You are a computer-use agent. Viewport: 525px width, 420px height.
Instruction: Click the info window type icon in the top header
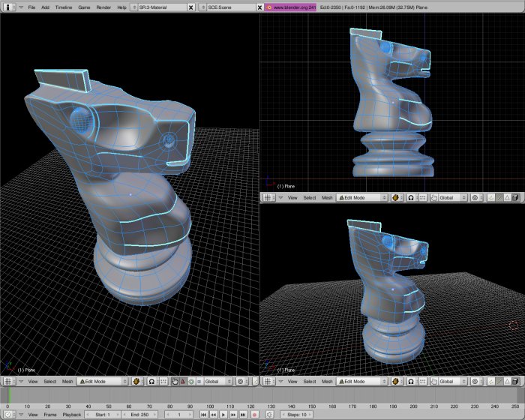(9, 7)
